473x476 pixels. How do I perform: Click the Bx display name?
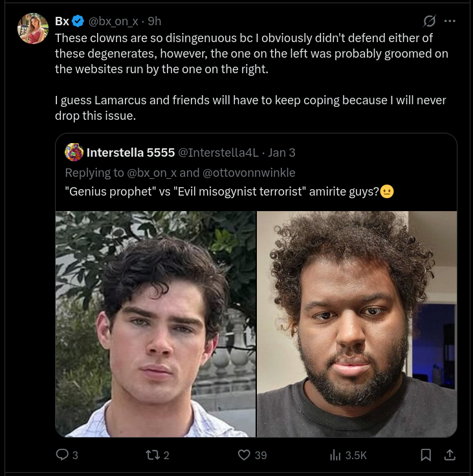click(62, 21)
